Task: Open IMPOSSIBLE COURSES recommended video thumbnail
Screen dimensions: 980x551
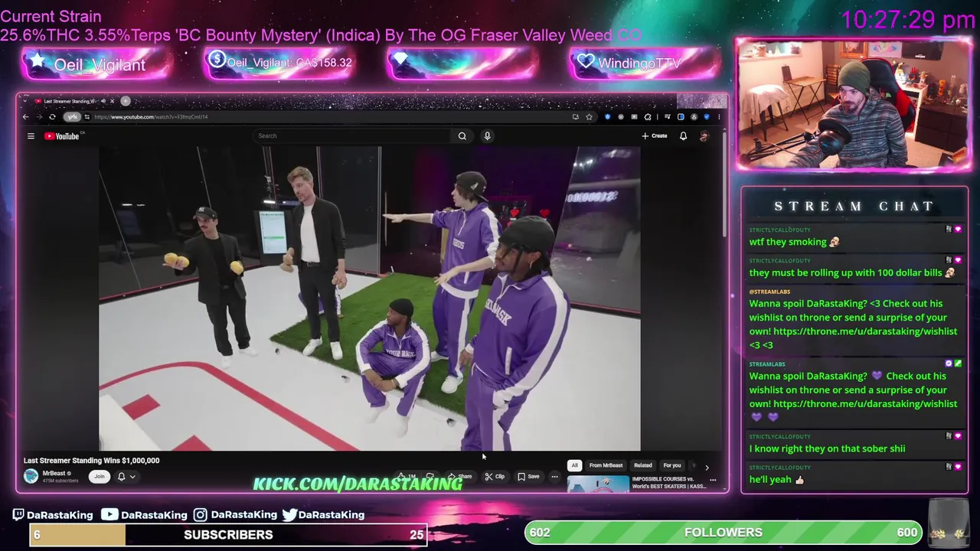Action: tap(598, 484)
